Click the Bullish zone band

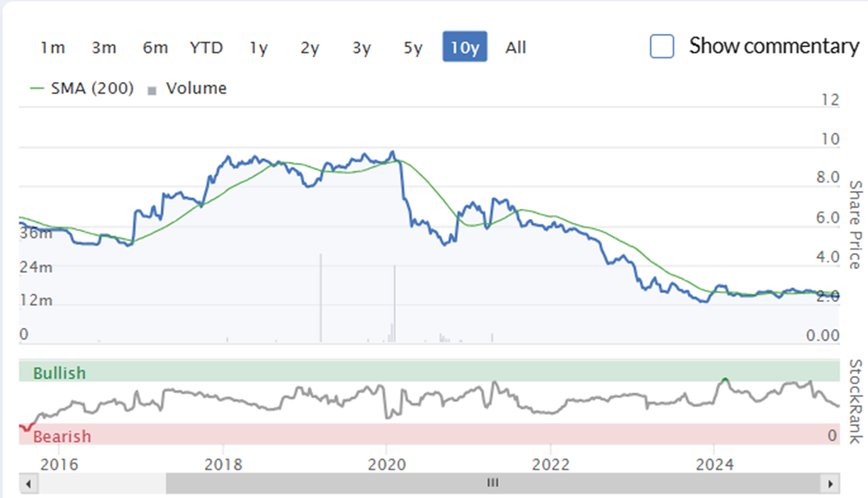point(429,370)
